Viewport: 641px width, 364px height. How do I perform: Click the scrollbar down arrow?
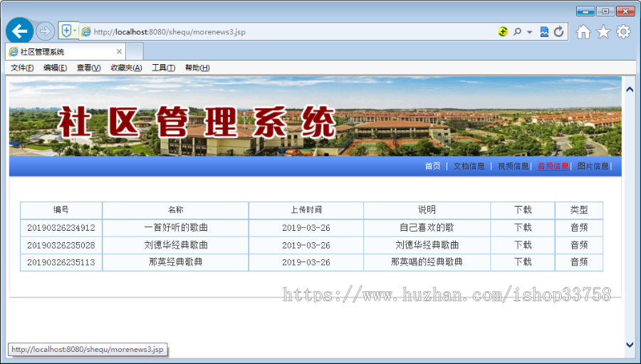click(630, 345)
